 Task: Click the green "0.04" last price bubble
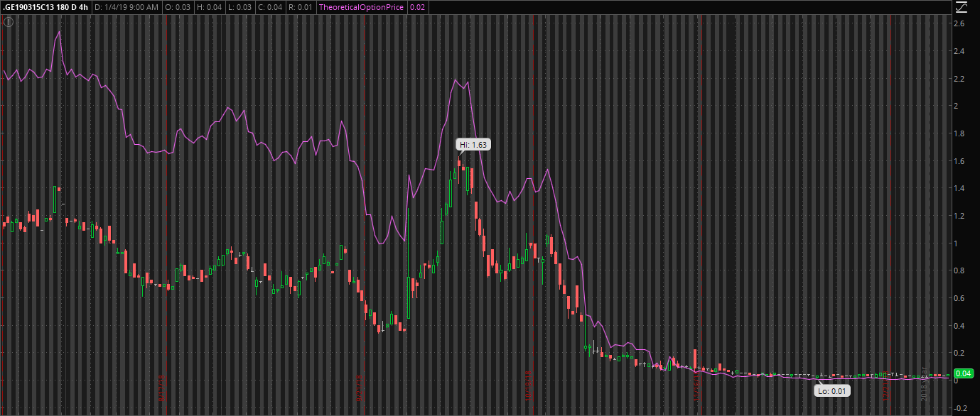coord(963,372)
